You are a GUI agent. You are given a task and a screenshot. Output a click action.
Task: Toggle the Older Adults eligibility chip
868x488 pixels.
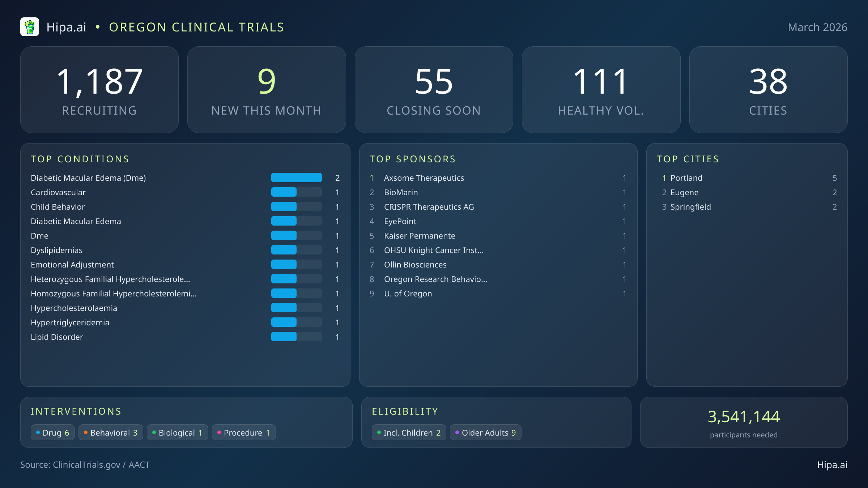[x=485, y=432]
